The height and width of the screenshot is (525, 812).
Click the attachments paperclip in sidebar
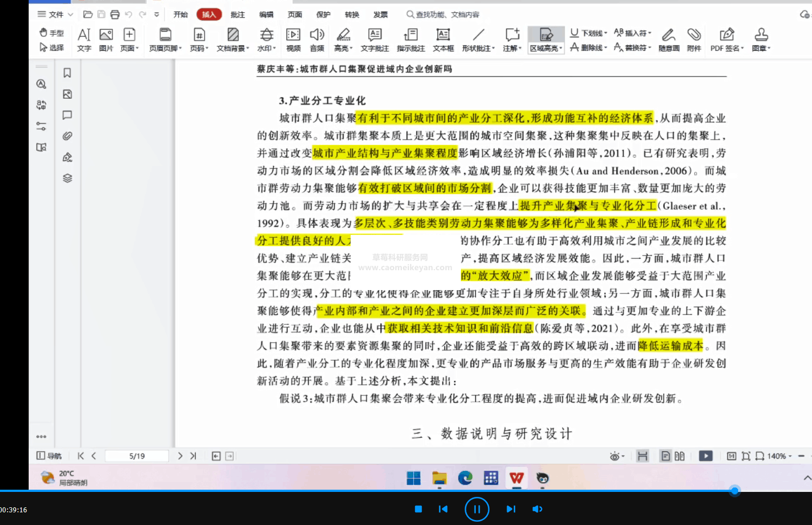click(67, 136)
